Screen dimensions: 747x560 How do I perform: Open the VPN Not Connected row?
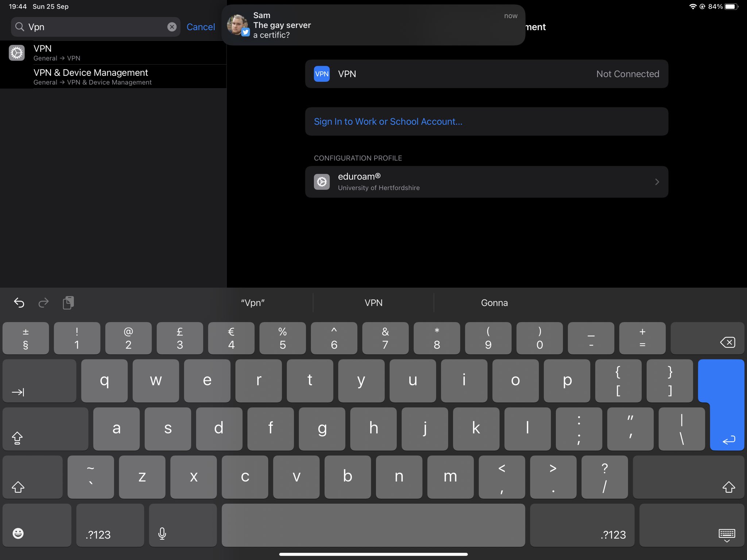click(486, 74)
